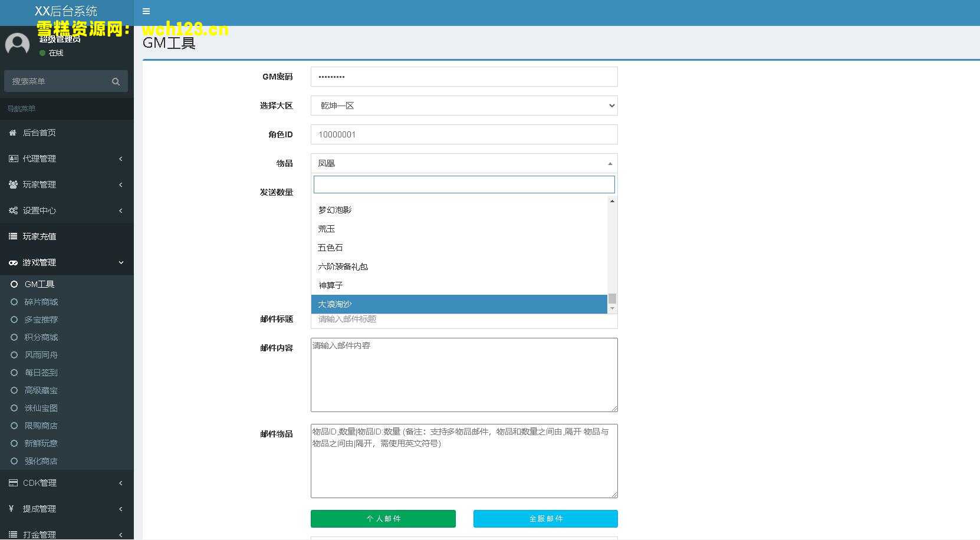
Task: Click the 代理管理 agent management icon
Action: coord(13,159)
